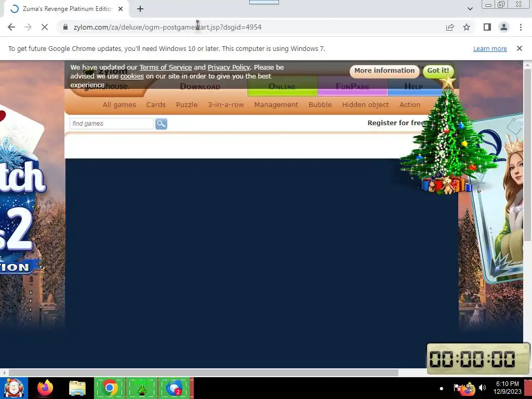The image size is (532, 399).
Task: Open Learn more link about Chrome updates
Action: (490, 48)
